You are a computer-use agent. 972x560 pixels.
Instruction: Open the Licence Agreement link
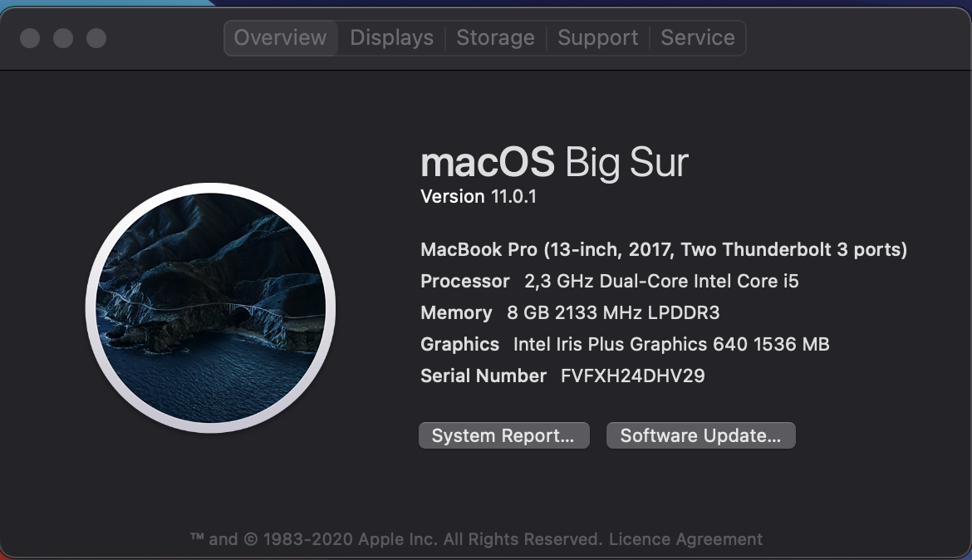pos(685,539)
